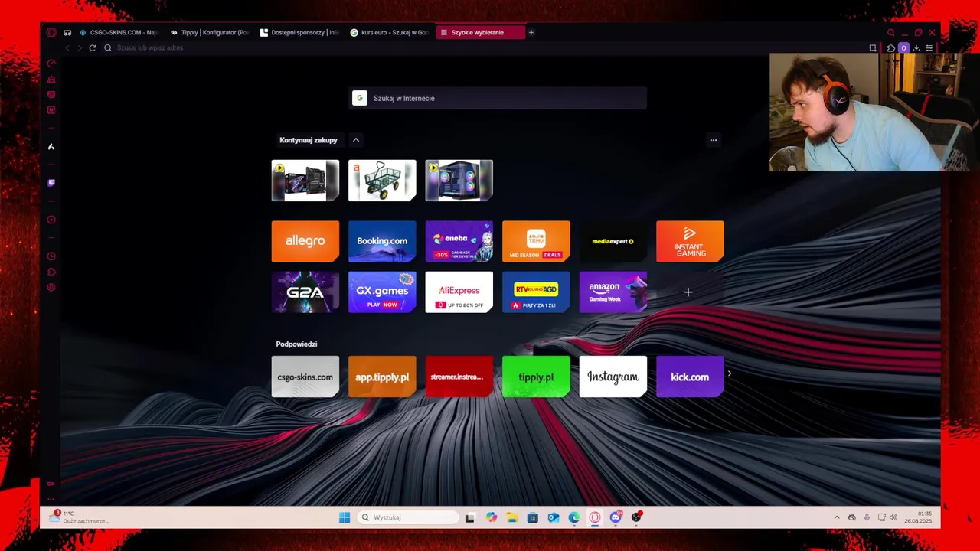This screenshot has width=980, height=551.
Task: Open the Opera GX main menu logo
Action: tap(51, 33)
